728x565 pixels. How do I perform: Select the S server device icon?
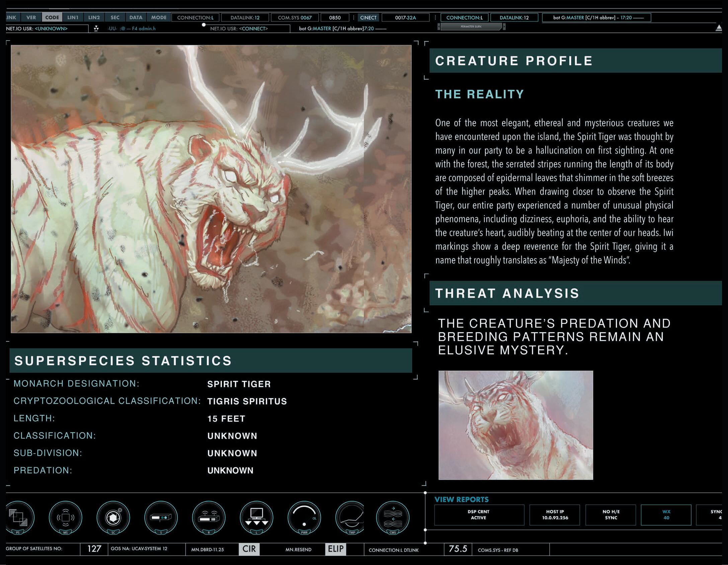coord(161,517)
